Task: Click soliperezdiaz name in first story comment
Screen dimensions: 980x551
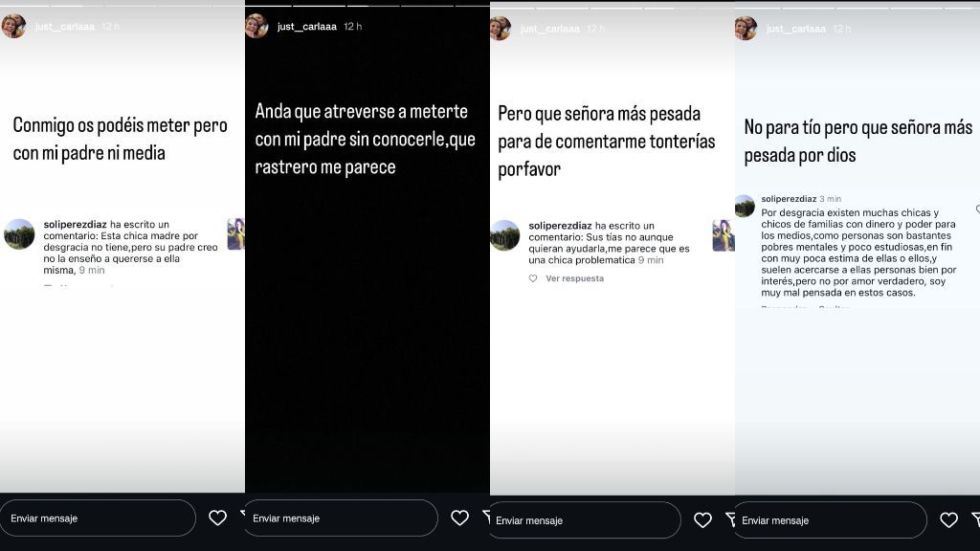Action: pos(75,224)
